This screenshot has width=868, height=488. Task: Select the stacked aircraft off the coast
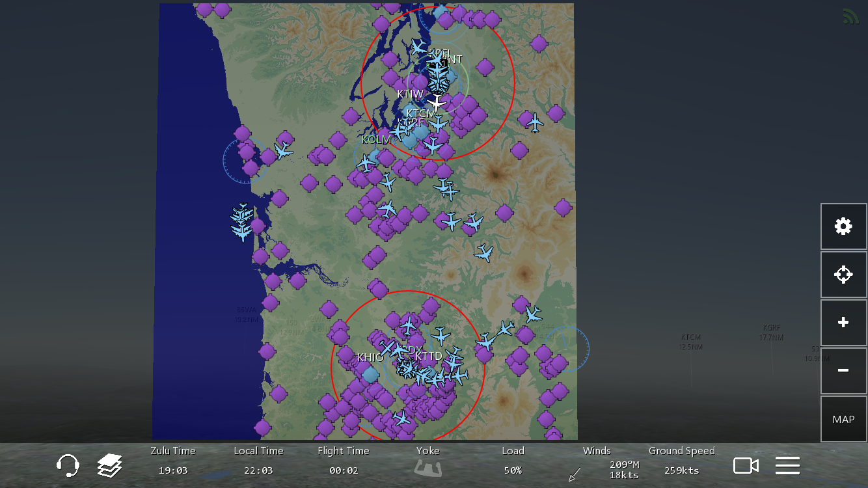[242, 223]
